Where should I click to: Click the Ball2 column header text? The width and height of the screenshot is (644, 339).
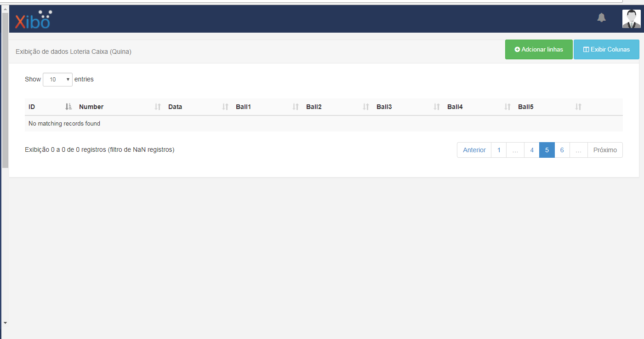coord(313,107)
